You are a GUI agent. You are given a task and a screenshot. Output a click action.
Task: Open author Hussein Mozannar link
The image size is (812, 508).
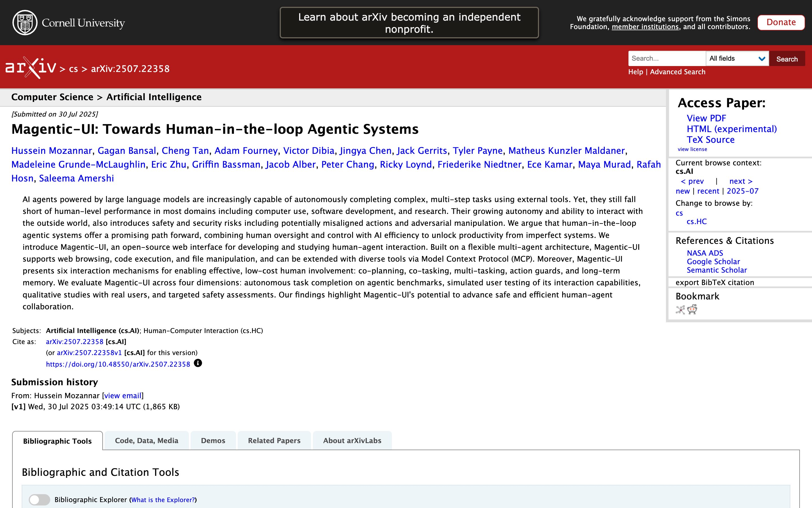coord(52,151)
